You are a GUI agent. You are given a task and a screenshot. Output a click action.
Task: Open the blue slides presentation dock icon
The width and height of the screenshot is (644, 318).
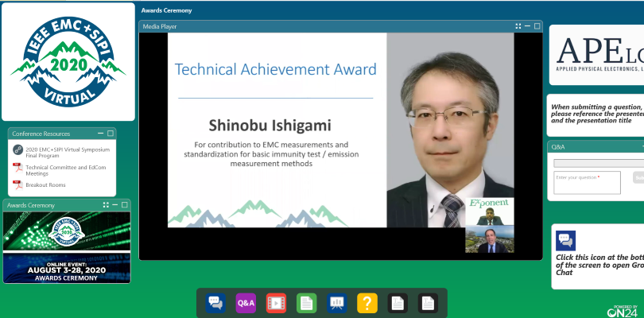[337, 303]
